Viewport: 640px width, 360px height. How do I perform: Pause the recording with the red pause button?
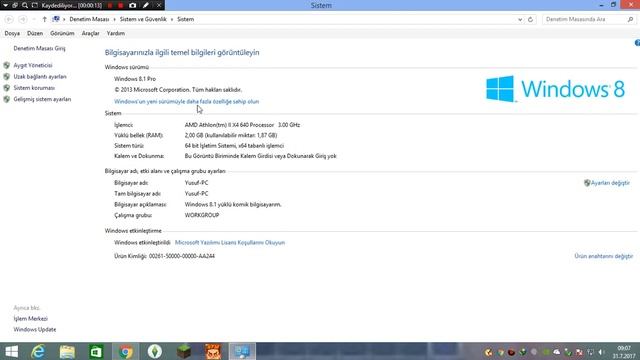(110, 5)
